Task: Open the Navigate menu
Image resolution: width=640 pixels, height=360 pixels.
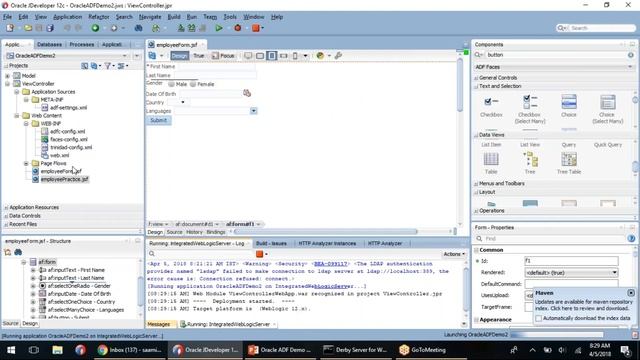Action: [150, 17]
